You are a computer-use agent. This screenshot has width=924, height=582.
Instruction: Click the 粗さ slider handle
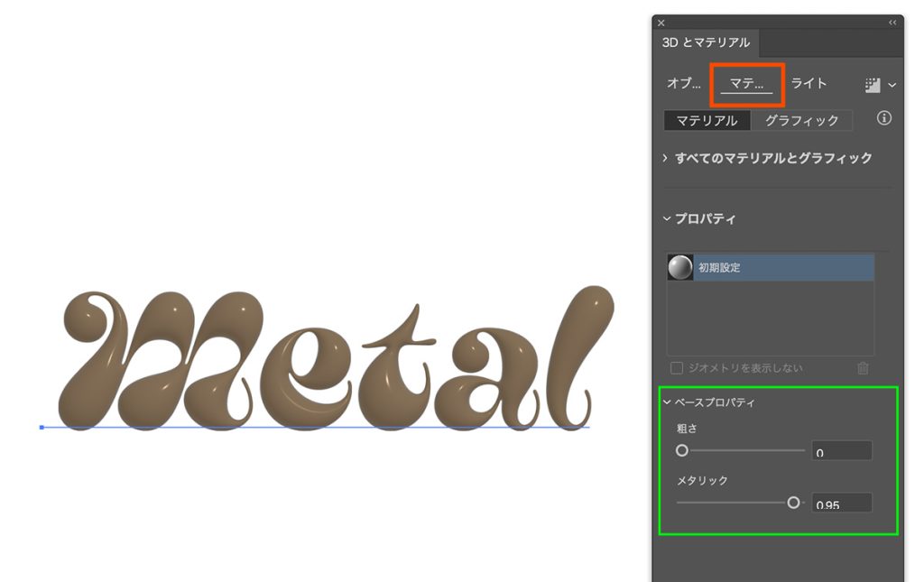pos(681,449)
